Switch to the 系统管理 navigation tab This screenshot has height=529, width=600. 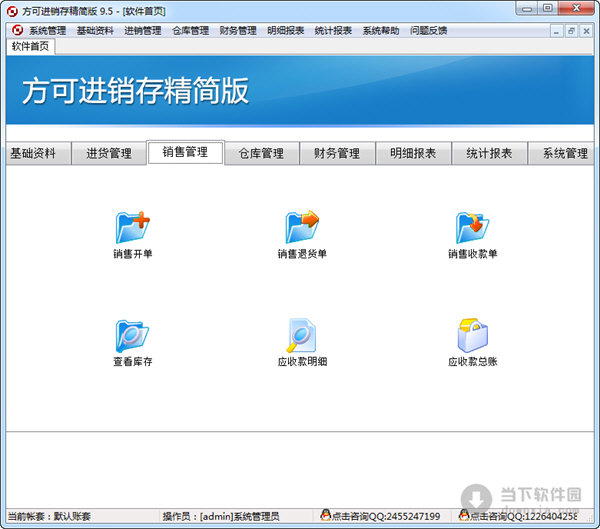tap(561, 153)
